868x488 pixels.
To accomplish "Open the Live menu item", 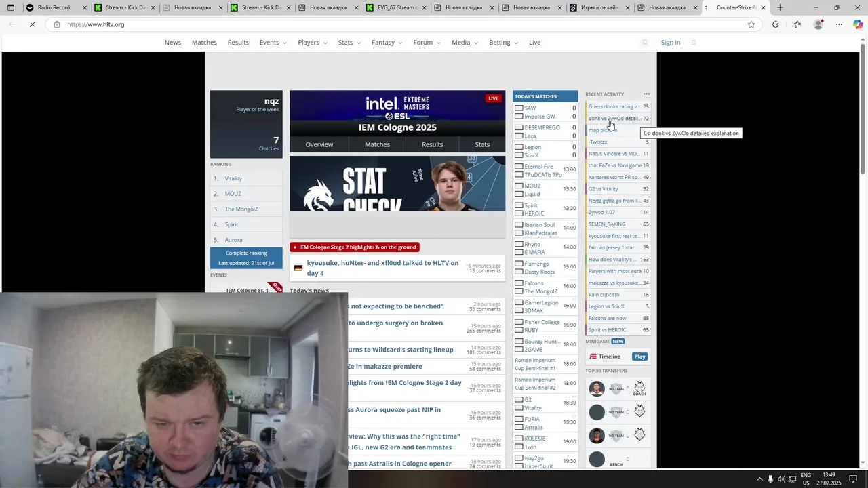I will [535, 42].
